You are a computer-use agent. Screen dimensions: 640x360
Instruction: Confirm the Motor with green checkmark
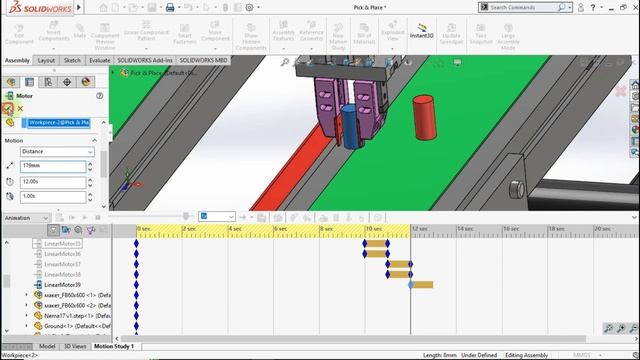pos(7,109)
